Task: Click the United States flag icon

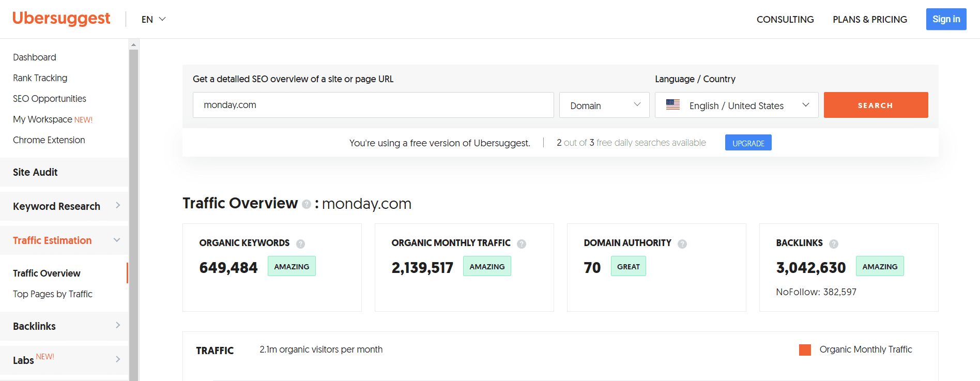Action: [x=673, y=104]
